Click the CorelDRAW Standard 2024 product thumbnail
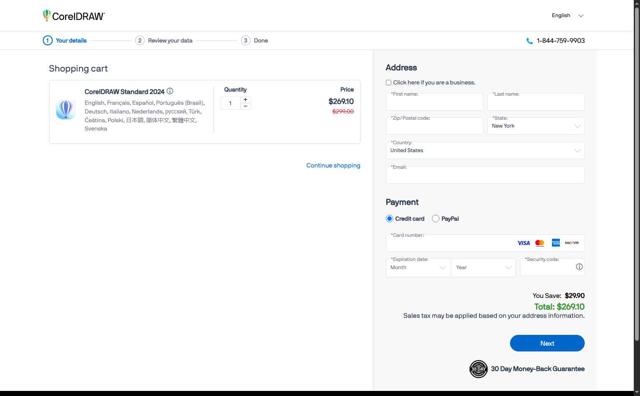This screenshot has width=640, height=396. [65, 109]
